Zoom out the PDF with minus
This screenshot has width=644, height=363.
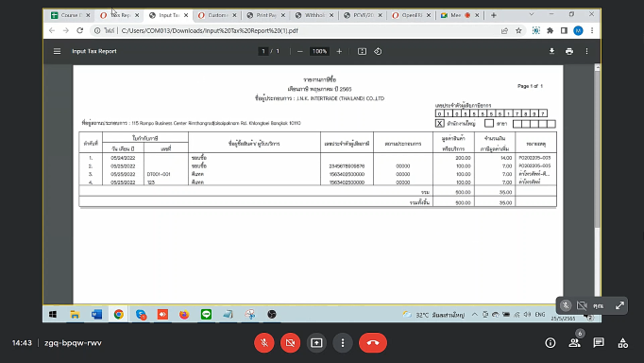tap(300, 51)
